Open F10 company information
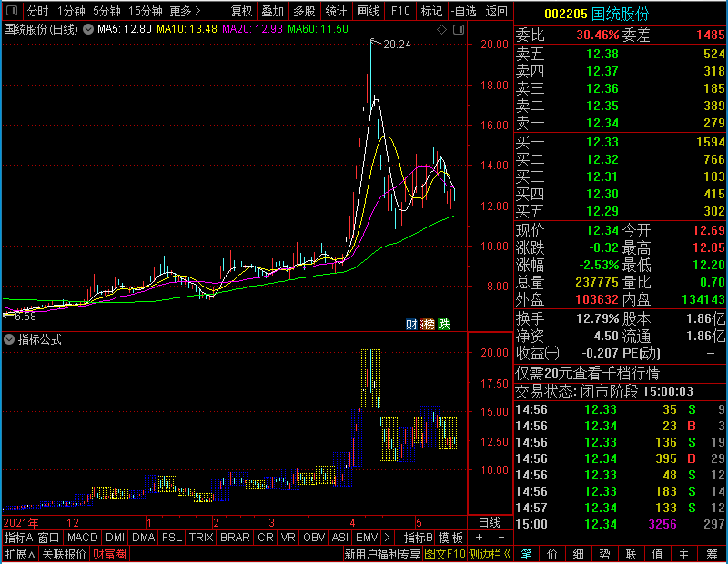 coord(400,11)
